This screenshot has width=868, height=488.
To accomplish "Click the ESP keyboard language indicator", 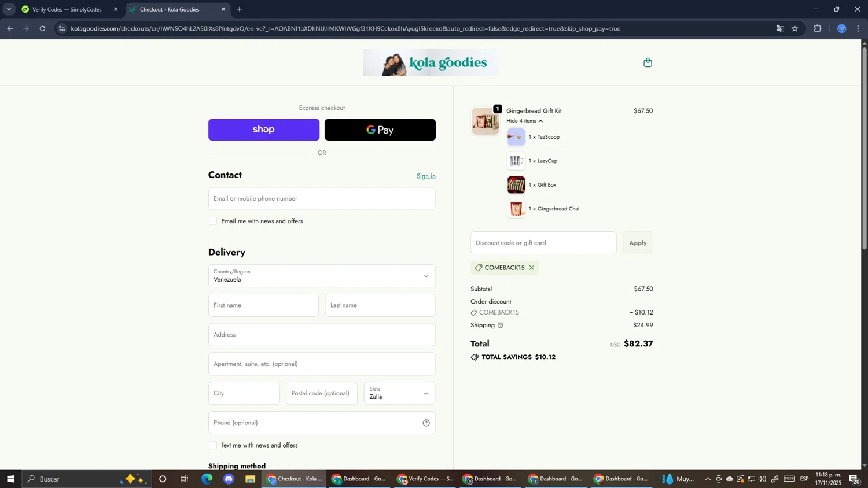I will tap(804, 479).
